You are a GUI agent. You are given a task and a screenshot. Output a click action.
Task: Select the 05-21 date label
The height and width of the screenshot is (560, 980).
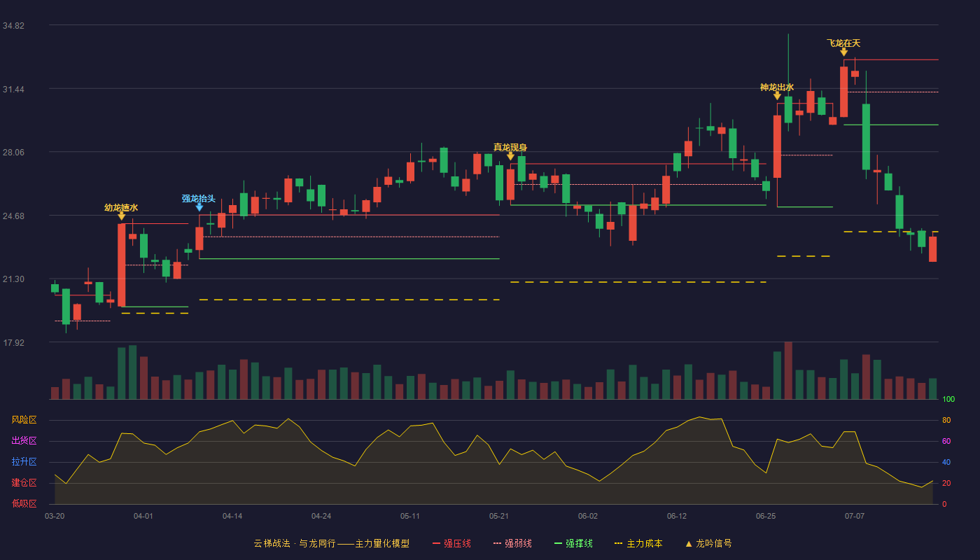pos(499,516)
